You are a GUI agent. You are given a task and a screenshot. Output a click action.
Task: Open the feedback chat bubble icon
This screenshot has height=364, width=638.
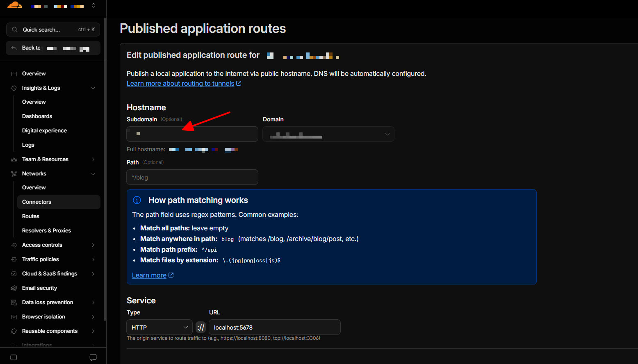(93, 357)
